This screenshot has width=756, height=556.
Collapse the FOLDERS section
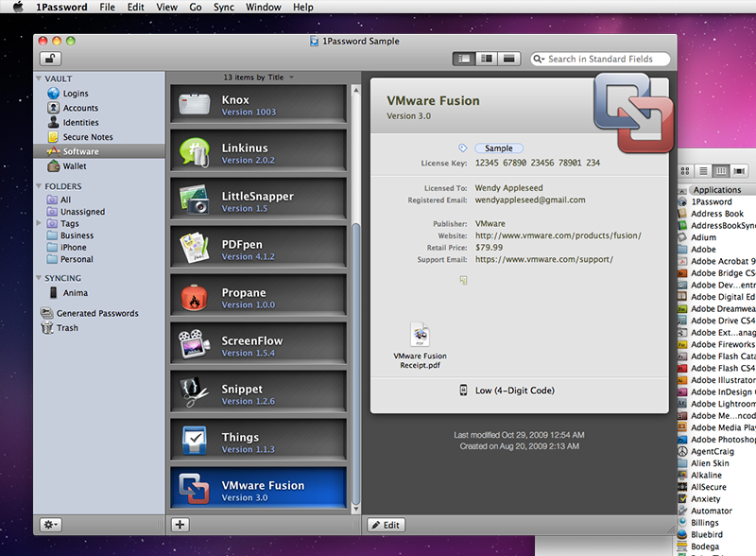point(39,186)
